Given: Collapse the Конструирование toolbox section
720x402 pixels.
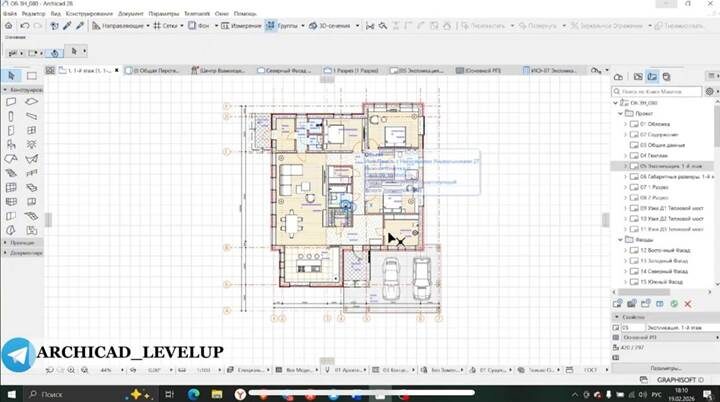Looking at the screenshot, I should click(22, 90).
